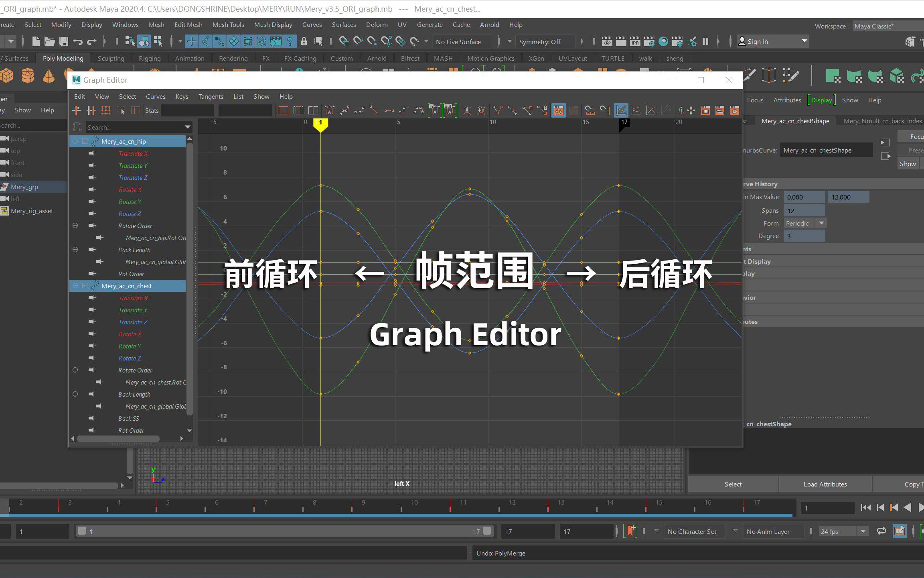The image size is (924, 578).
Task: Toggle the mute icon beside Translate X
Action: 92,153
